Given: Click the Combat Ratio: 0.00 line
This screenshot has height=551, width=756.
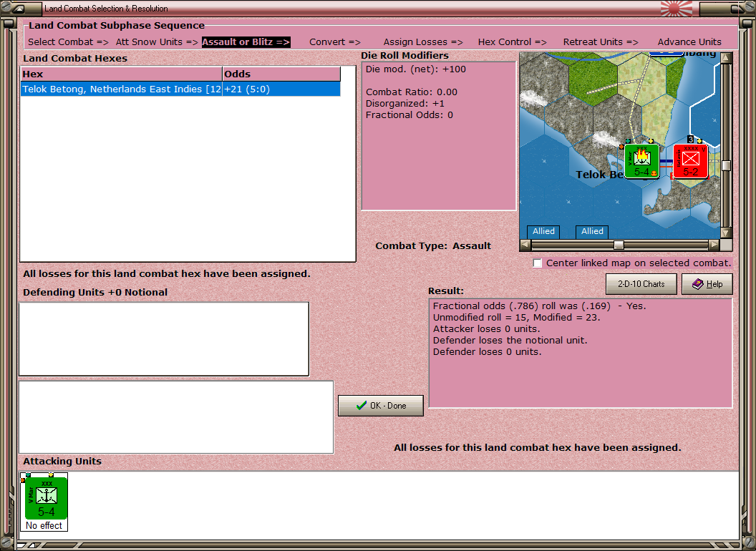Looking at the screenshot, I should (411, 92).
